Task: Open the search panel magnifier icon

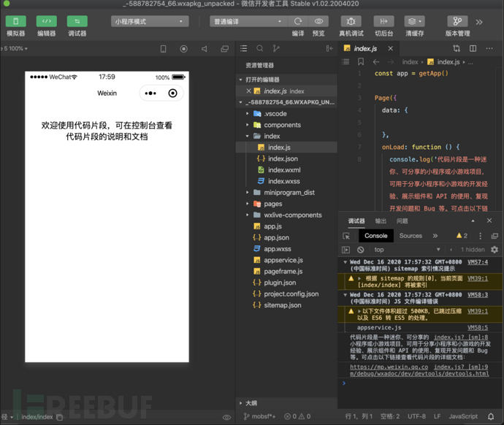Action: (x=260, y=48)
